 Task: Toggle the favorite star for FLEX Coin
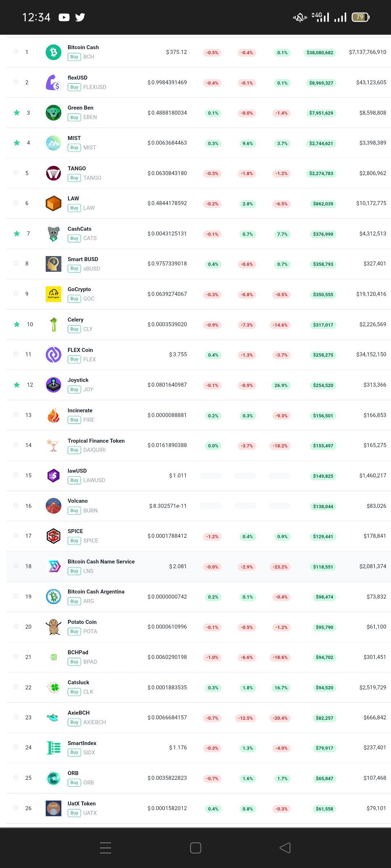16,354
